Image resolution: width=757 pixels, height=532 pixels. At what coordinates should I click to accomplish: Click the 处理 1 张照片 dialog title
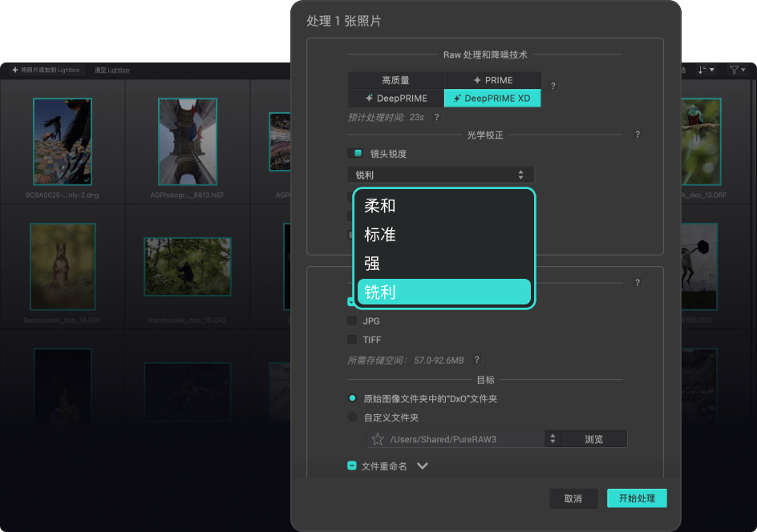click(x=344, y=21)
